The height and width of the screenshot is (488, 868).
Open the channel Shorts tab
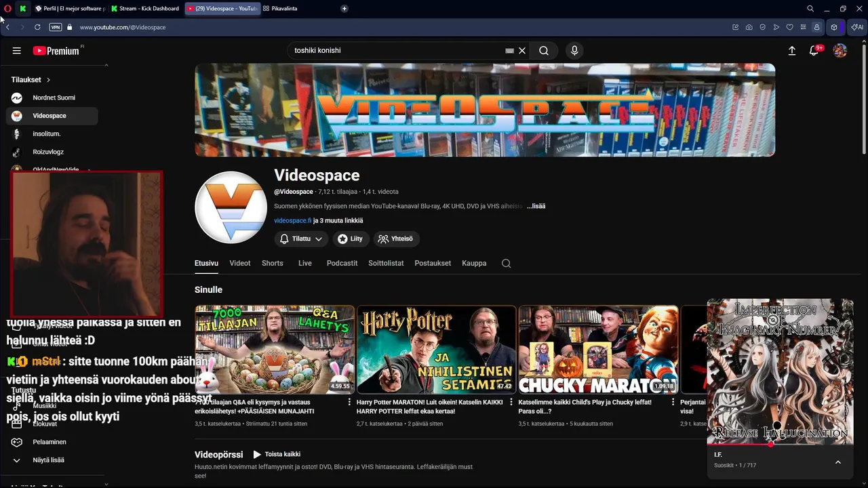(x=273, y=263)
